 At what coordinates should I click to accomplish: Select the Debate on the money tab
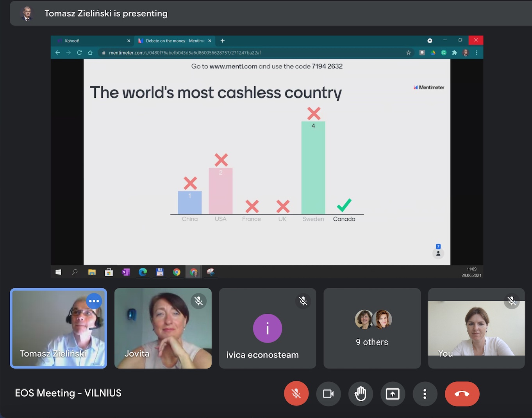[174, 41]
